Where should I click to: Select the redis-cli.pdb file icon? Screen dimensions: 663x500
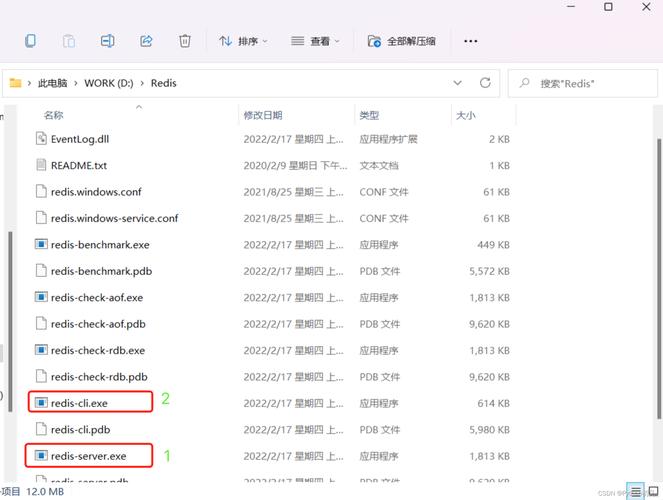[x=41, y=429]
